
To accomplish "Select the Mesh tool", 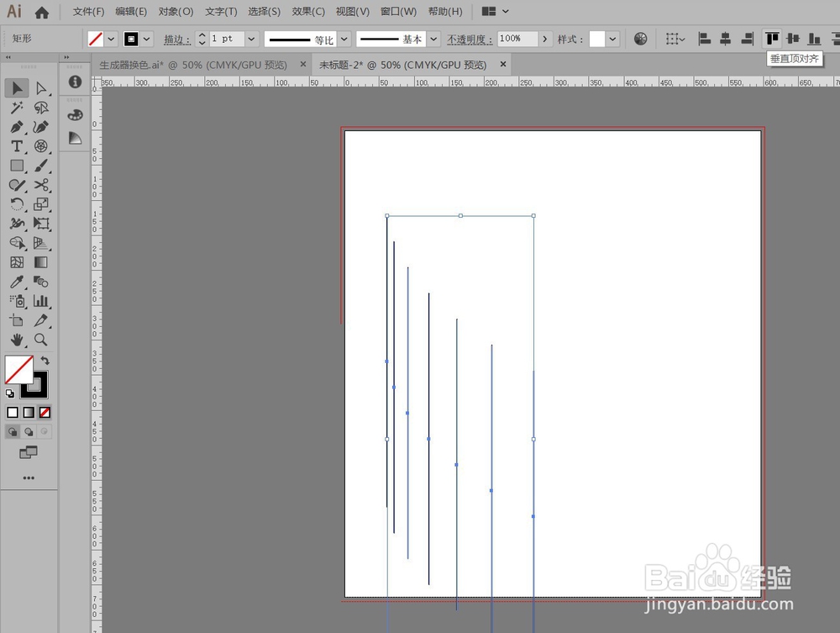I will pyautogui.click(x=17, y=262).
